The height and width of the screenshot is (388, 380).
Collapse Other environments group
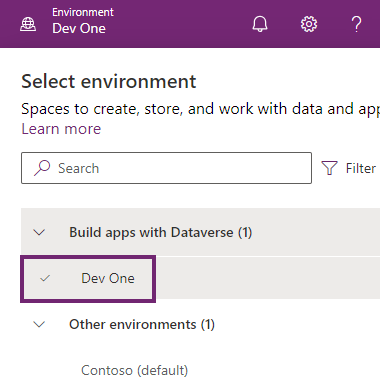click(39, 324)
